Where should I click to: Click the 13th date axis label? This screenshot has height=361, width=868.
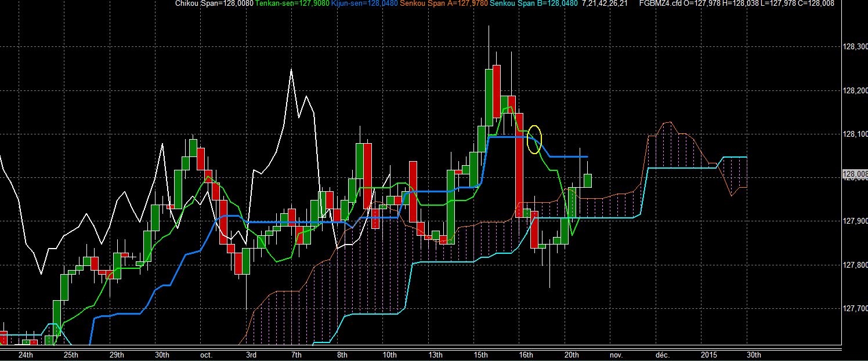[435, 355]
